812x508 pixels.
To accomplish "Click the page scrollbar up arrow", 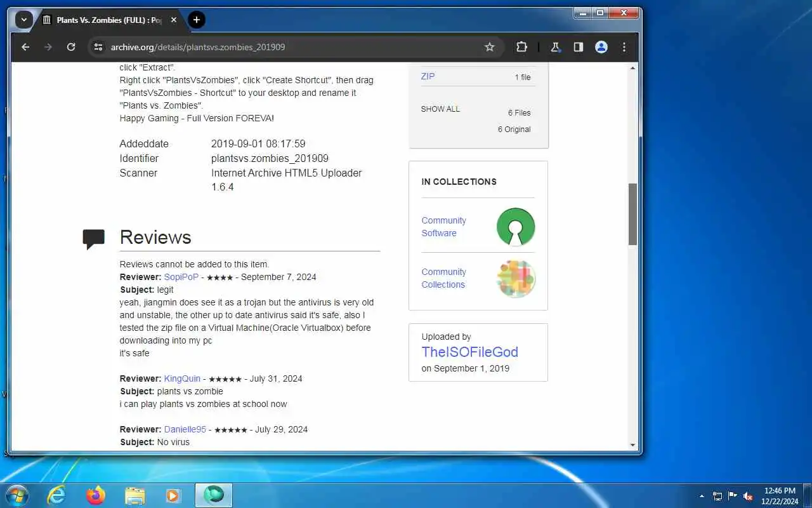I will (x=632, y=68).
